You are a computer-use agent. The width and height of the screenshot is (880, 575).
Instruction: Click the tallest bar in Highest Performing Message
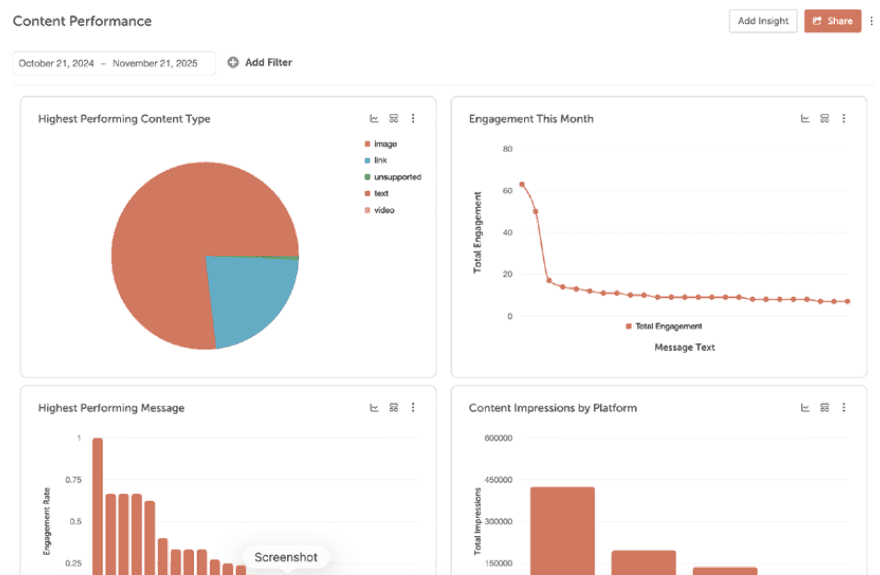point(98,506)
